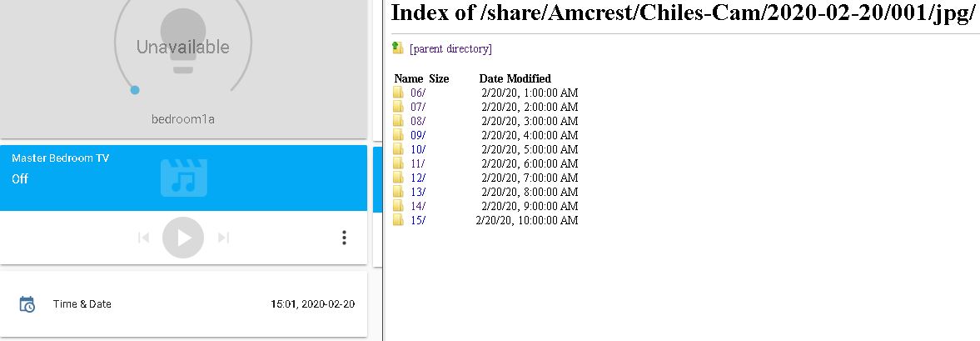980x341 pixels.
Task: Click the folder icon beside 13/
Action: tap(398, 192)
